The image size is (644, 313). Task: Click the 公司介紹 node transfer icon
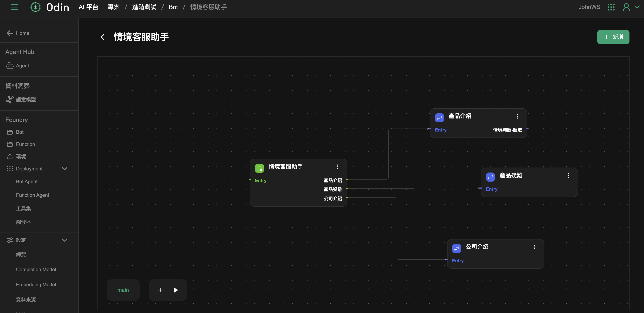(x=456, y=248)
